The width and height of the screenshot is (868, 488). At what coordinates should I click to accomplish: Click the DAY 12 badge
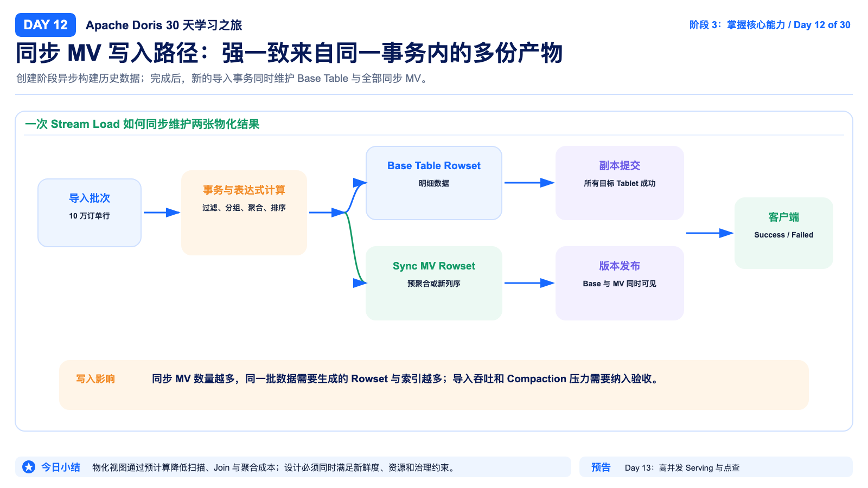[46, 25]
